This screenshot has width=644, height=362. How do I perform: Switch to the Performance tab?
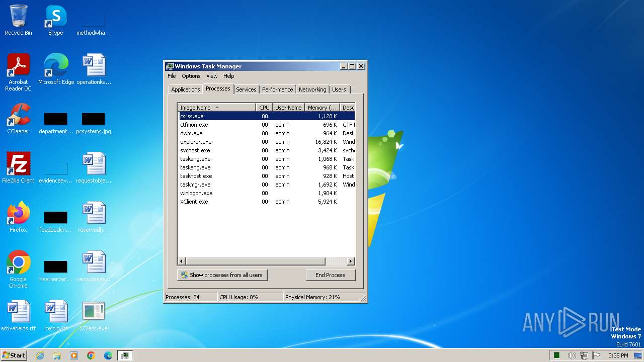pyautogui.click(x=277, y=89)
